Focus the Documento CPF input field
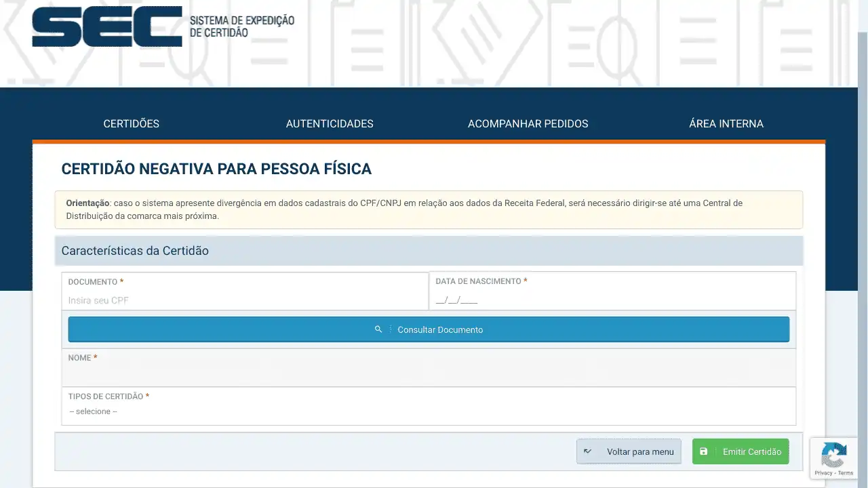This screenshot has height=488, width=868. (x=245, y=300)
